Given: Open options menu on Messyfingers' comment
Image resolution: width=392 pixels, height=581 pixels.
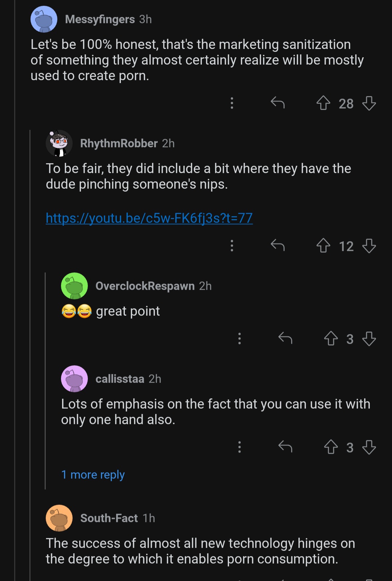Looking at the screenshot, I should tap(232, 103).
